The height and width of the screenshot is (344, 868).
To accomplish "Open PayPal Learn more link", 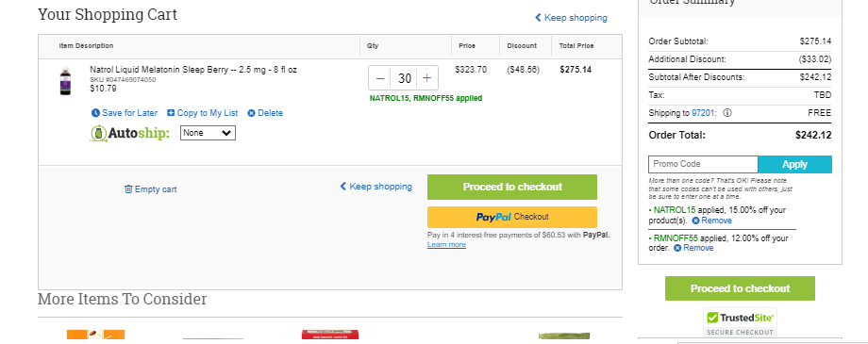I will click(x=446, y=244).
